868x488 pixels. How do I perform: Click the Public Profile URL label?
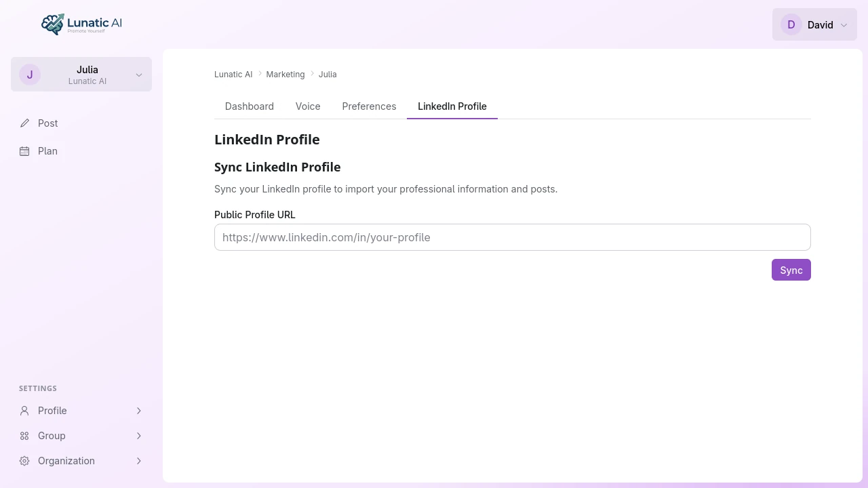pos(255,215)
